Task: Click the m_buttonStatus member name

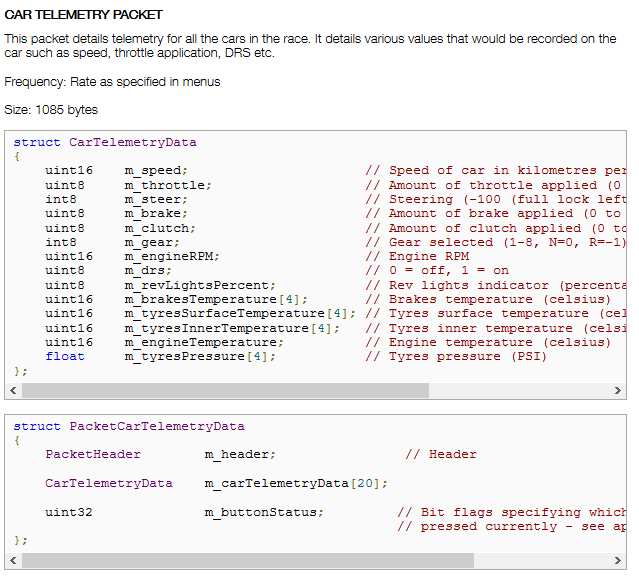Action: pos(264,512)
